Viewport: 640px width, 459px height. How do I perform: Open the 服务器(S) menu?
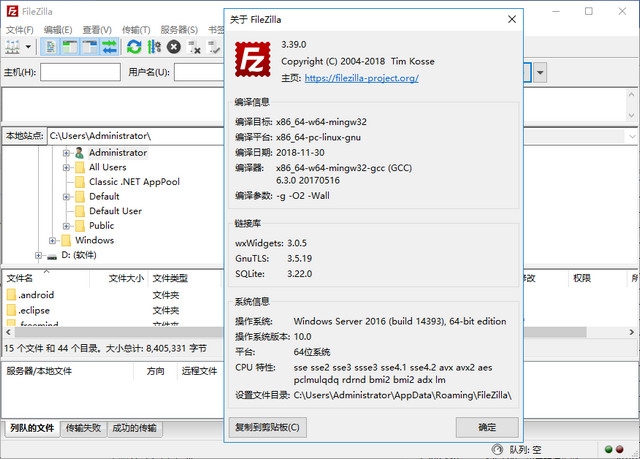(179, 30)
